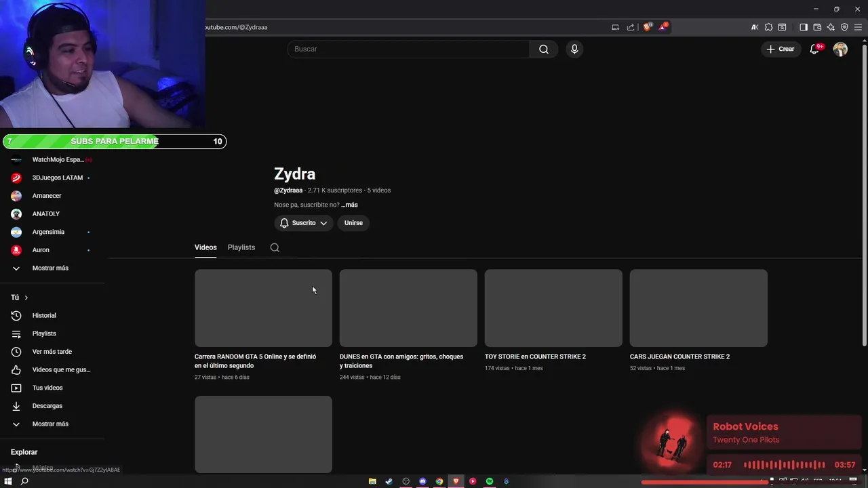This screenshot has height=488, width=868.
Task: Open File Explorer from taskbar
Action: (x=372, y=481)
